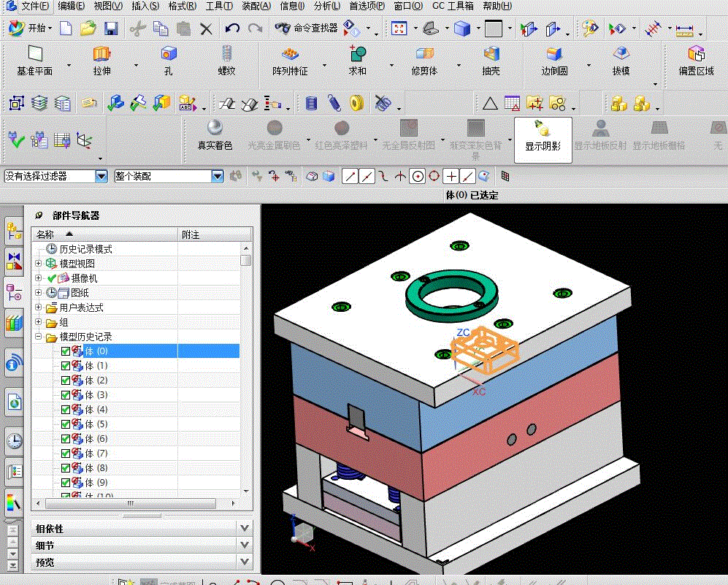This screenshot has height=585, width=728.
Task: Expand the 预览 panel section
Action: (x=244, y=562)
